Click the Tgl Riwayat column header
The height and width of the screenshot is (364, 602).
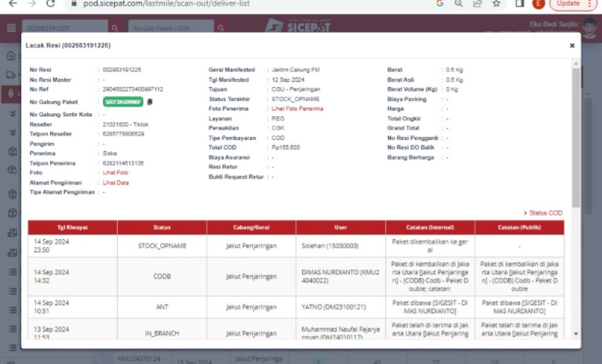coord(72,227)
